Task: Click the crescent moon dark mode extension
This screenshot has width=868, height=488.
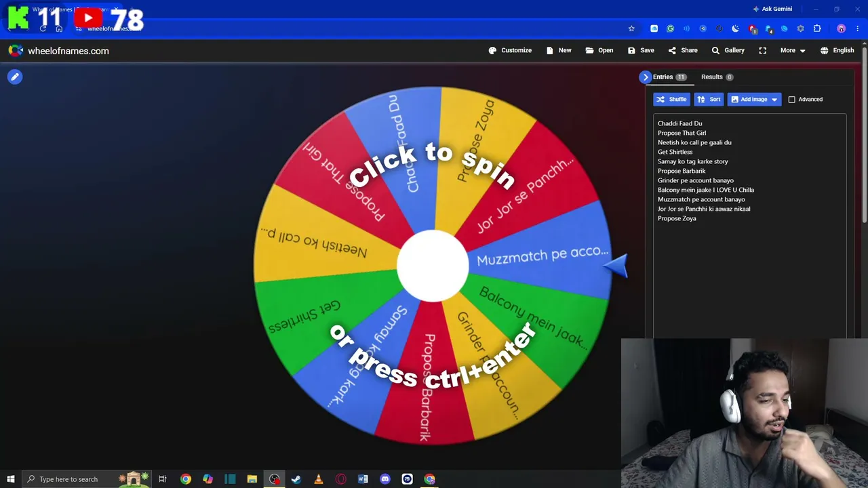Action: pos(735,28)
